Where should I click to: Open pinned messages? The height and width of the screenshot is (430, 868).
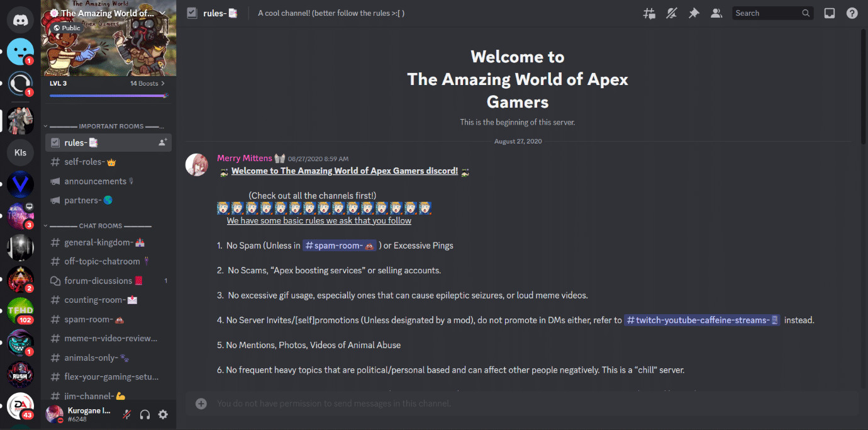(694, 13)
